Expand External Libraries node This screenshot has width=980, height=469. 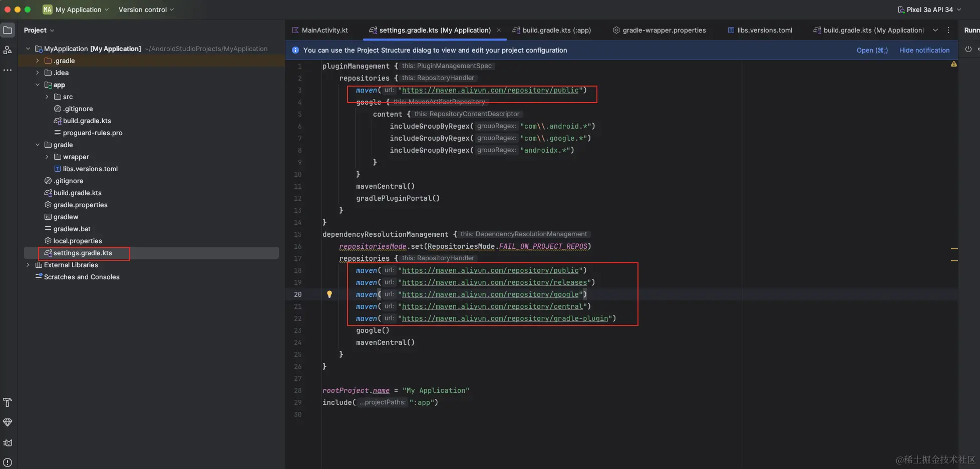28,265
